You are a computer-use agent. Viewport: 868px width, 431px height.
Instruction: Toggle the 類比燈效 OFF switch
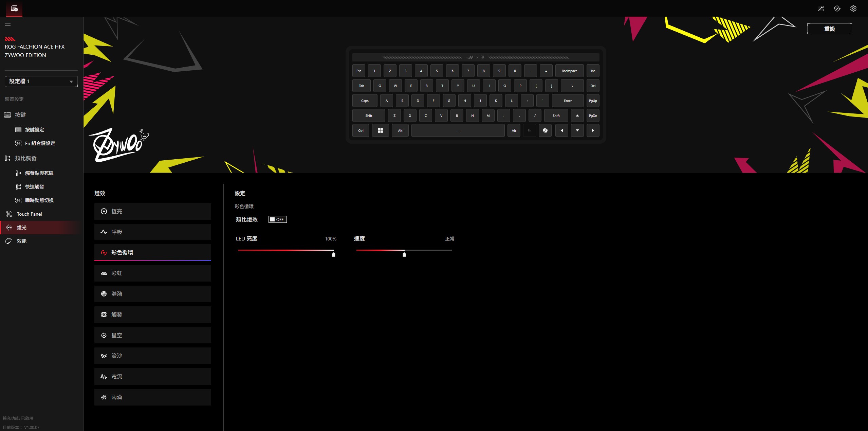pos(277,220)
